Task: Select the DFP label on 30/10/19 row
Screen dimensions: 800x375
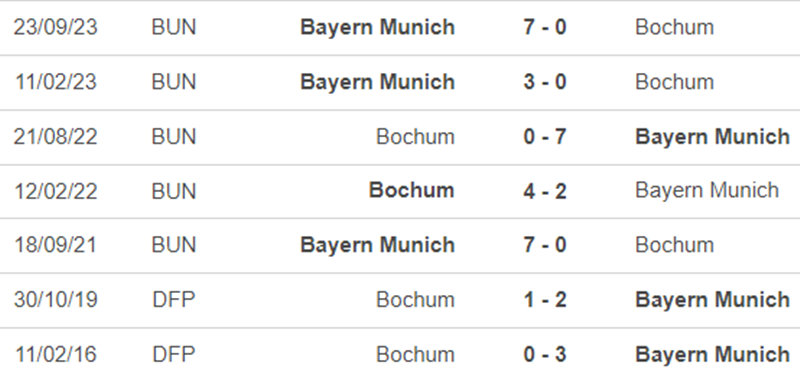Action: [x=173, y=299]
